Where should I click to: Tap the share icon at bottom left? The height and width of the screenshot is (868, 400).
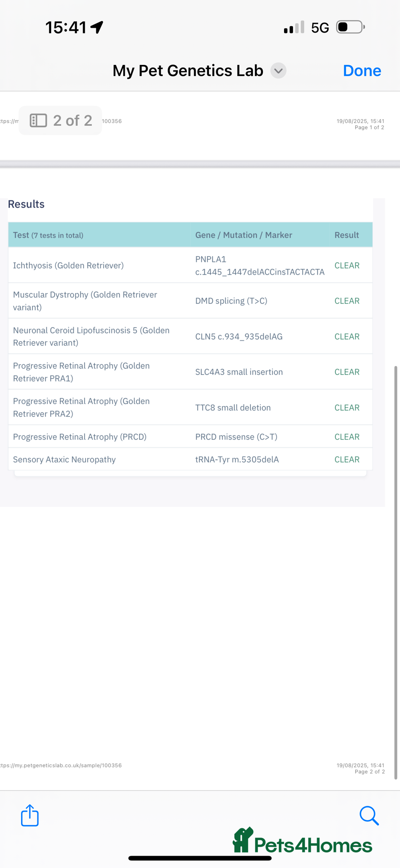[30, 815]
